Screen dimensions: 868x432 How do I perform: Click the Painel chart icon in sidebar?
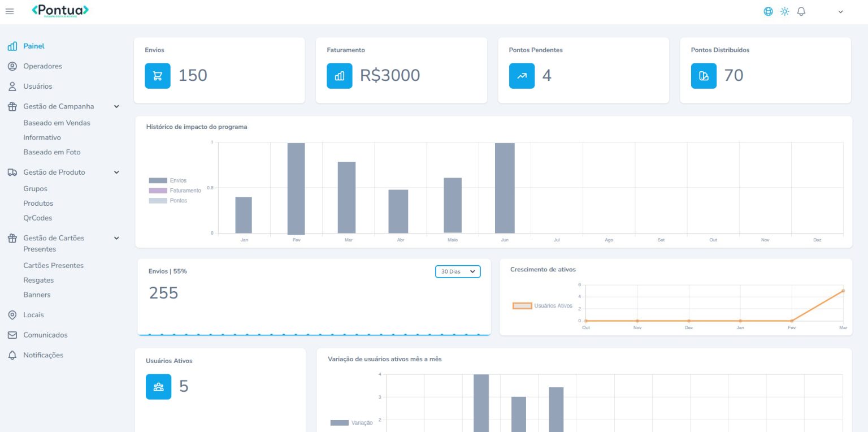pos(12,46)
